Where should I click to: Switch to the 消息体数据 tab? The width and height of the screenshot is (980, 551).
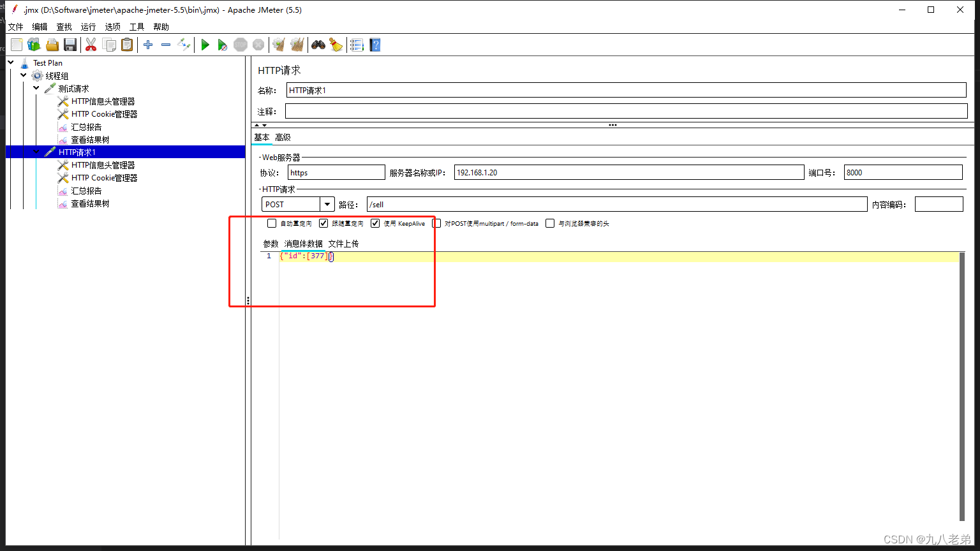pos(303,244)
